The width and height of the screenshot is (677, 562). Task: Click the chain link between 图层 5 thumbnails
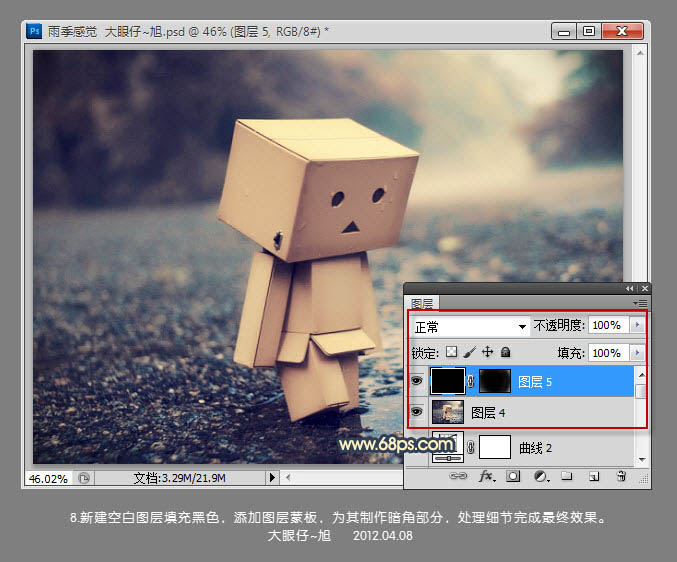tap(471, 381)
